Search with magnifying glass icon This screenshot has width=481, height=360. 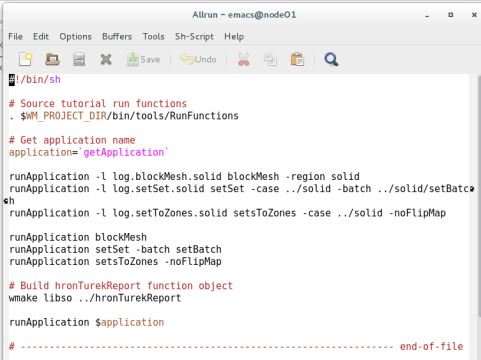pyautogui.click(x=331, y=60)
